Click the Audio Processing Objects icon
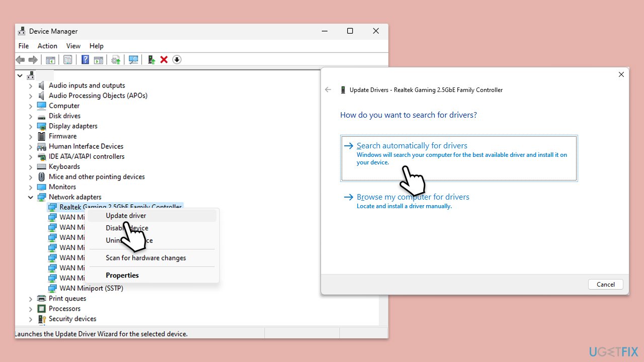This screenshot has height=362, width=644. pyautogui.click(x=42, y=96)
